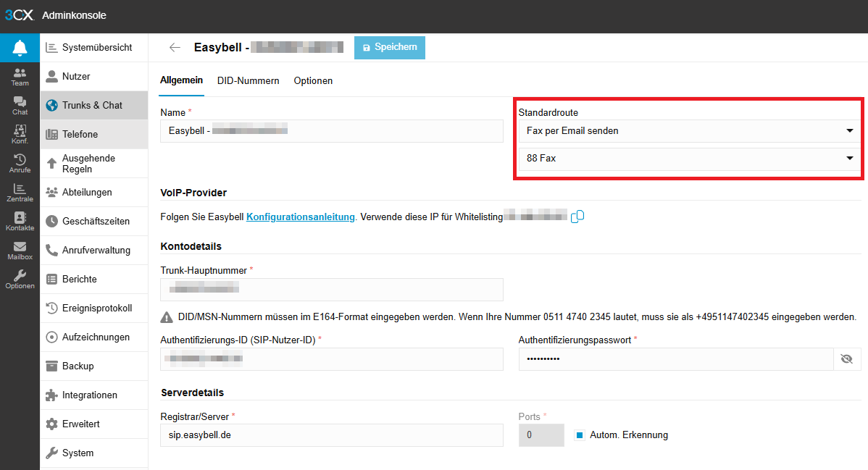
Task: Click the Speichern button
Action: tap(390, 48)
